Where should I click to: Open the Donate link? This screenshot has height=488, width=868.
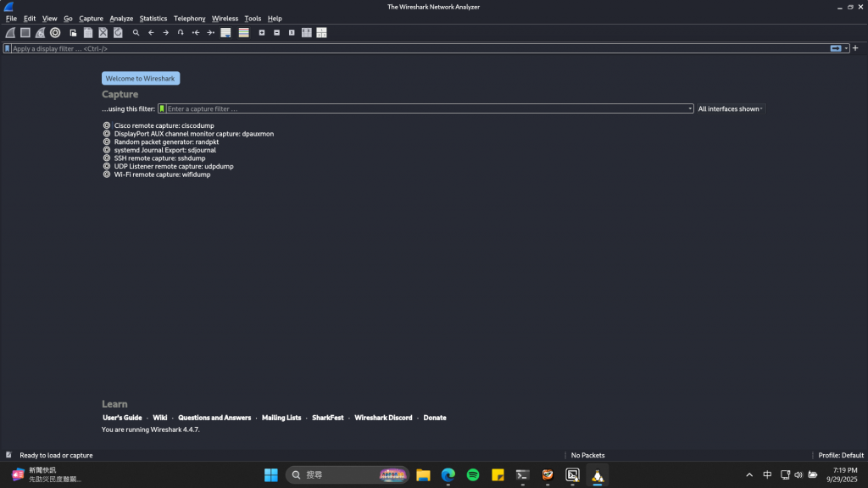[x=435, y=418]
